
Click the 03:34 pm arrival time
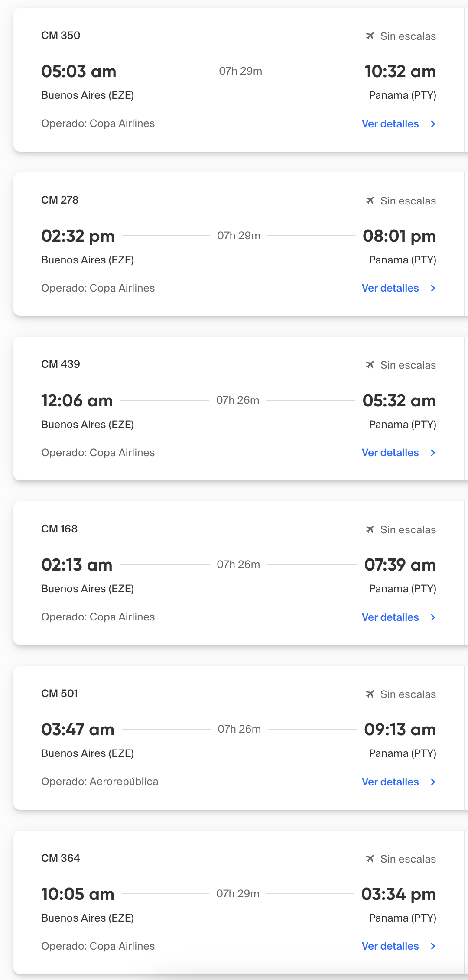399,894
